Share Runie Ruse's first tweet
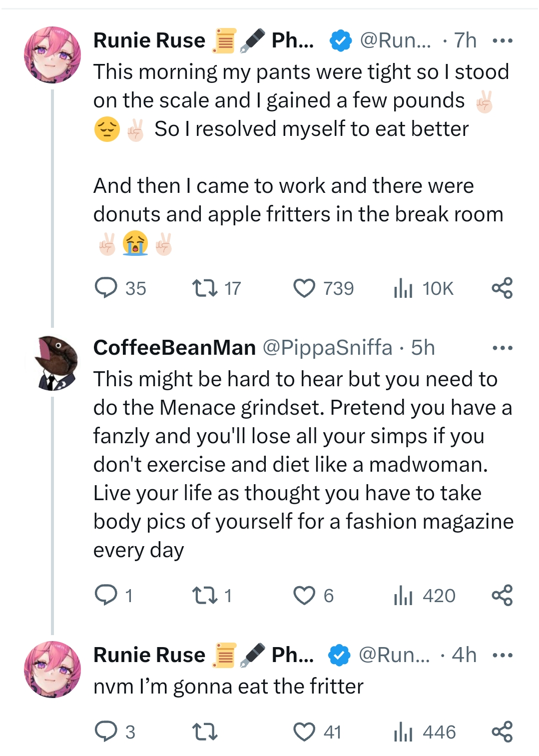539x756 pixels. coord(502,288)
